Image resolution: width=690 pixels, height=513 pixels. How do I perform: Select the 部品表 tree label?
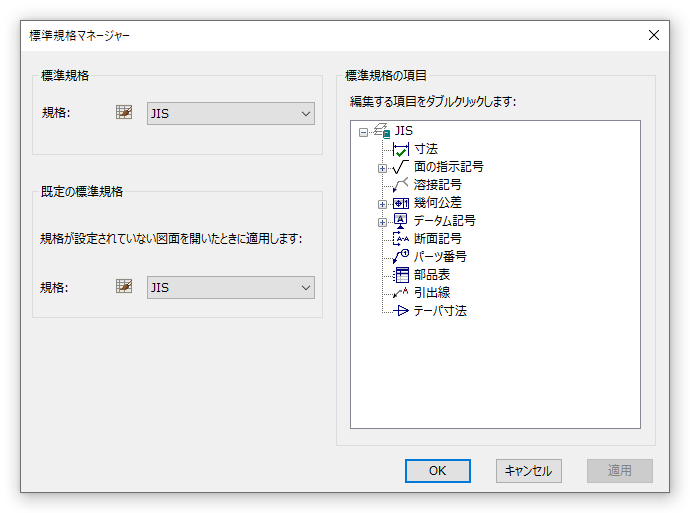432,275
